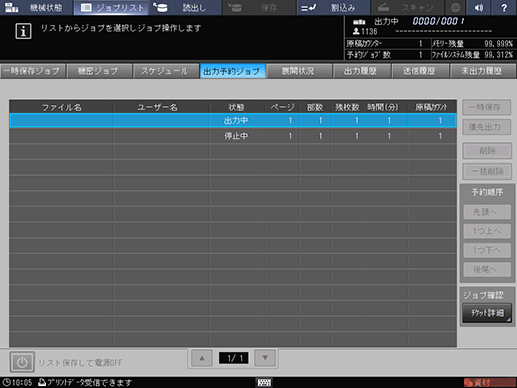This screenshot has width=517, height=388.
Task: Open the スケジュール tab
Action: (165, 71)
